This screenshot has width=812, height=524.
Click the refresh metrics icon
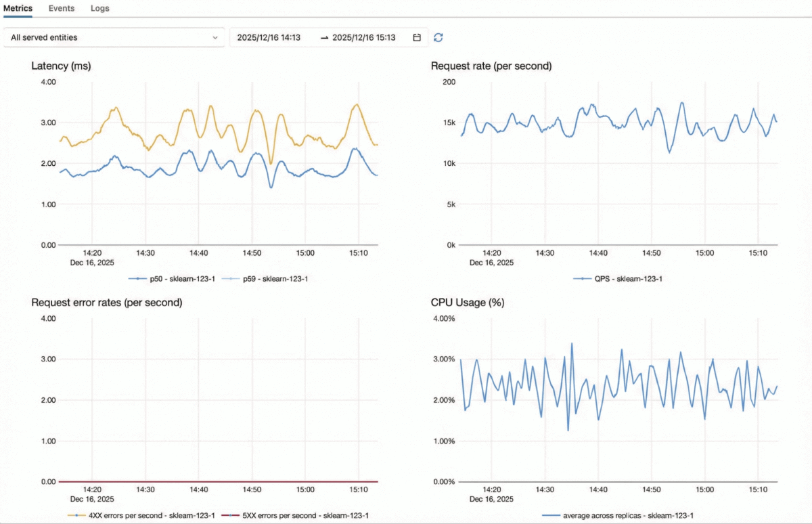tap(438, 38)
